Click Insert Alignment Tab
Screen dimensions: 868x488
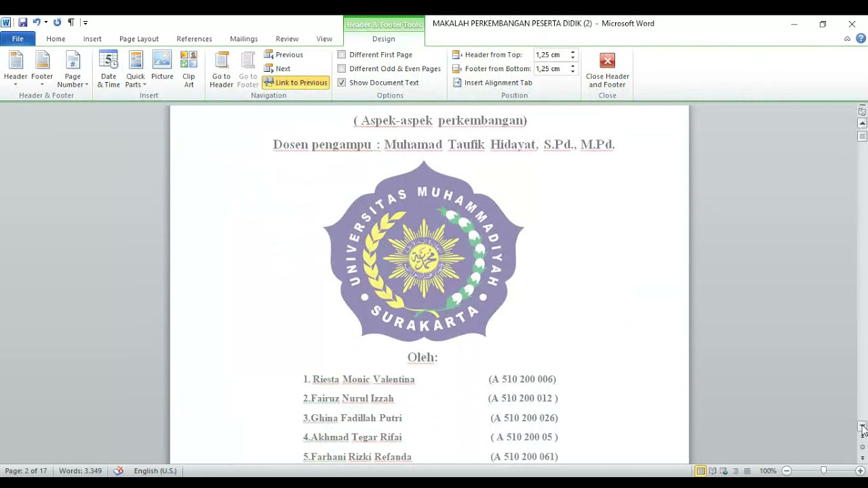(x=492, y=83)
